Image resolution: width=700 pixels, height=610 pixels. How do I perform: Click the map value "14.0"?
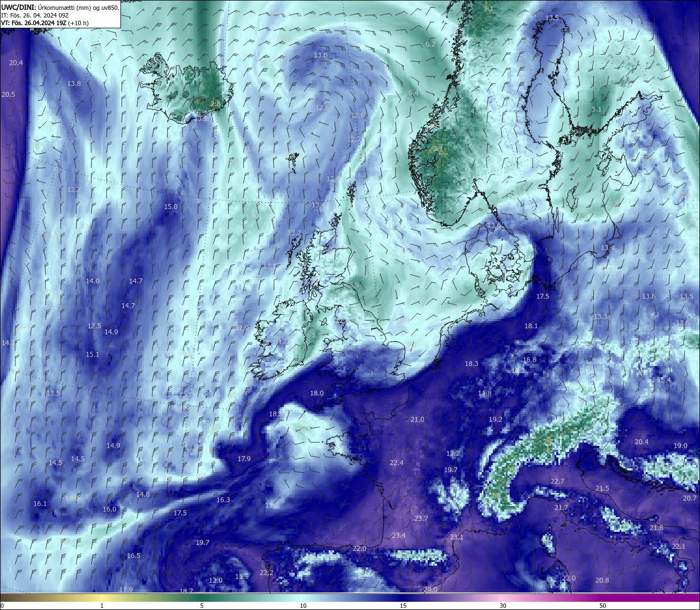92,281
